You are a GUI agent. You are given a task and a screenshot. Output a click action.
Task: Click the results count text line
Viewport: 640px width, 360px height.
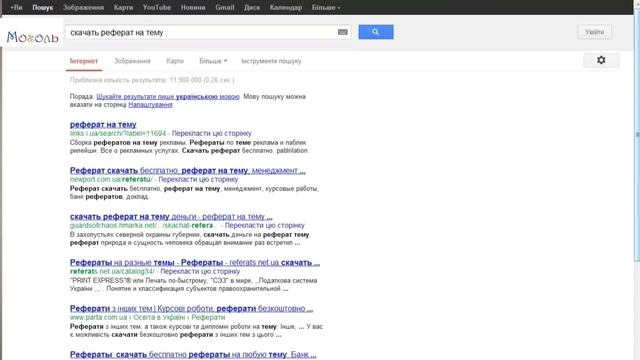[x=152, y=80]
